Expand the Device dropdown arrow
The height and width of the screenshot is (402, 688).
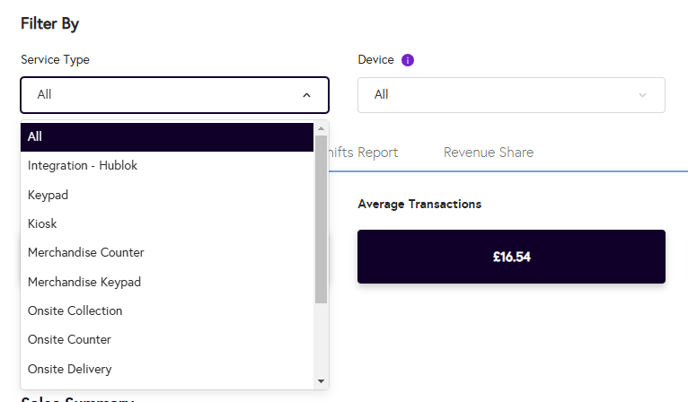[x=642, y=95]
